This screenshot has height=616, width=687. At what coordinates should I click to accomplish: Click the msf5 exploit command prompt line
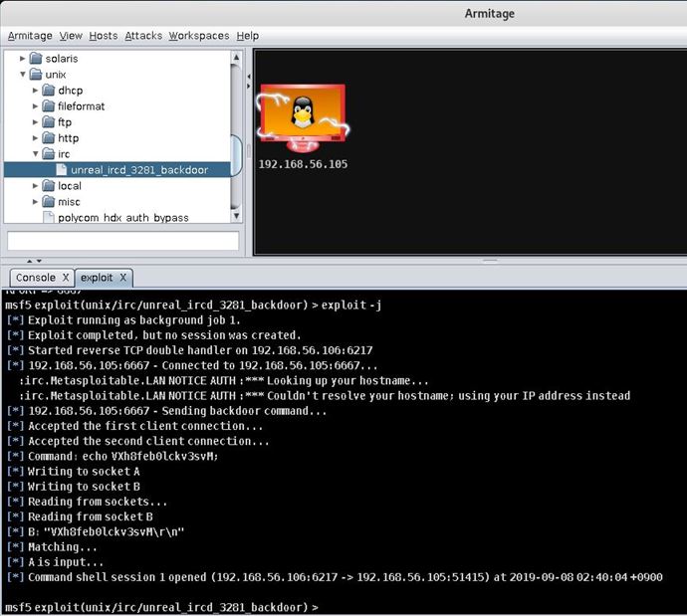click(x=161, y=607)
